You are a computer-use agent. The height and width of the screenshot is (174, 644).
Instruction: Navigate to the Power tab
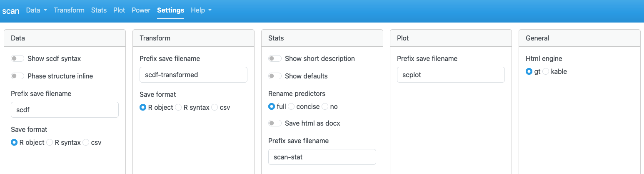coord(141,10)
